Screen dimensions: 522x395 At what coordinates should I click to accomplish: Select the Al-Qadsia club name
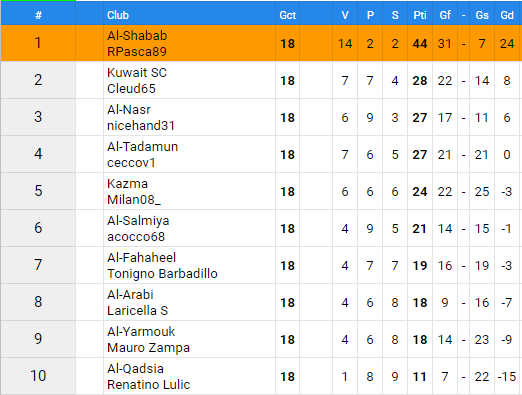click(135, 368)
